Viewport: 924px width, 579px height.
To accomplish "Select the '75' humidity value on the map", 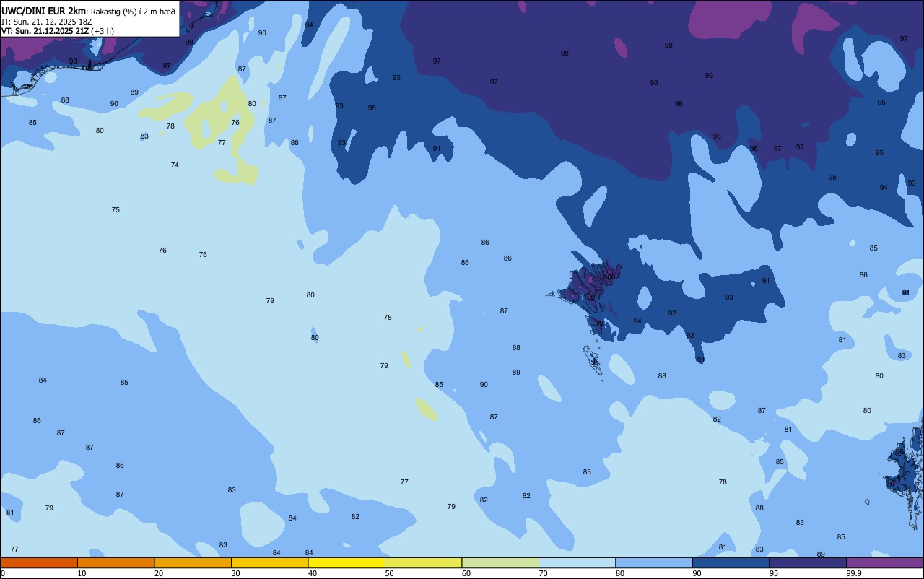I will (115, 210).
